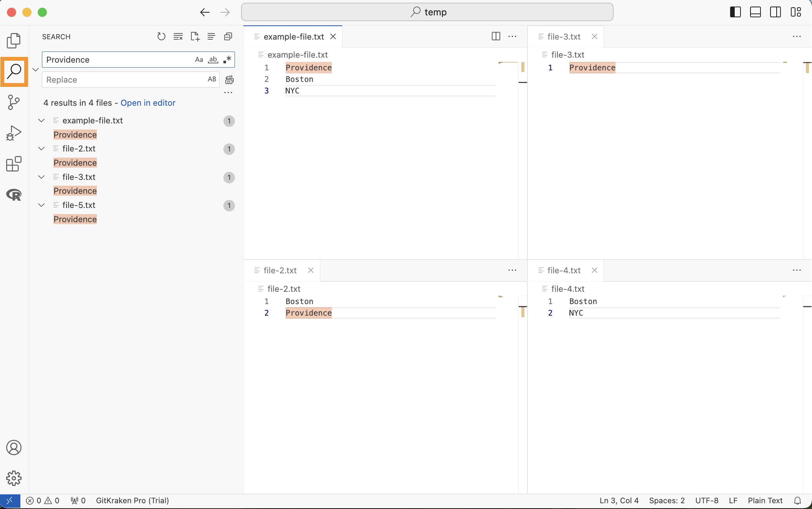Open the Extensions view
This screenshot has width=812, height=509.
[x=14, y=164]
